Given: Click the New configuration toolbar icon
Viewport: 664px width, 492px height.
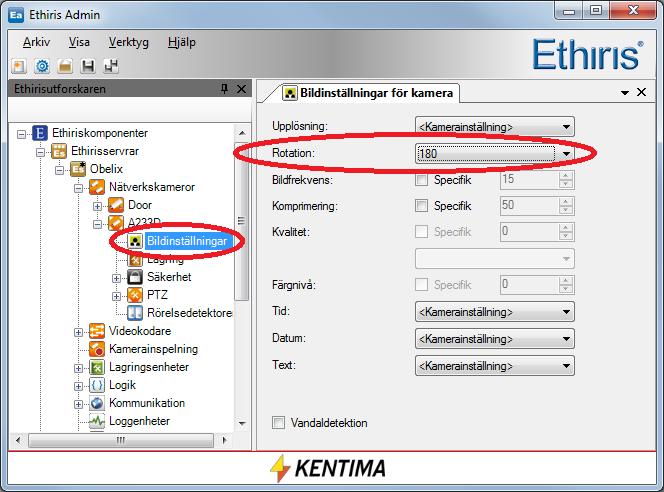Looking at the screenshot, I should coord(19,66).
